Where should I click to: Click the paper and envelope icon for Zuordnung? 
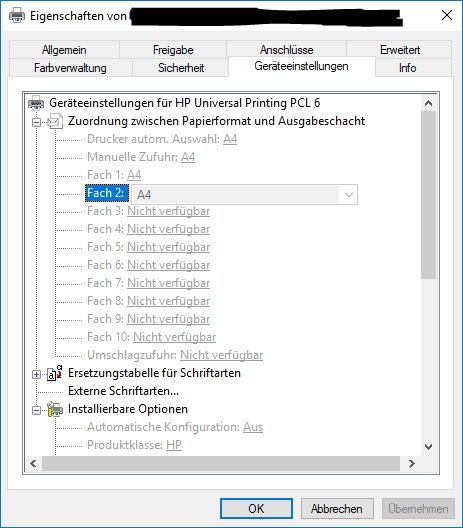(x=55, y=121)
